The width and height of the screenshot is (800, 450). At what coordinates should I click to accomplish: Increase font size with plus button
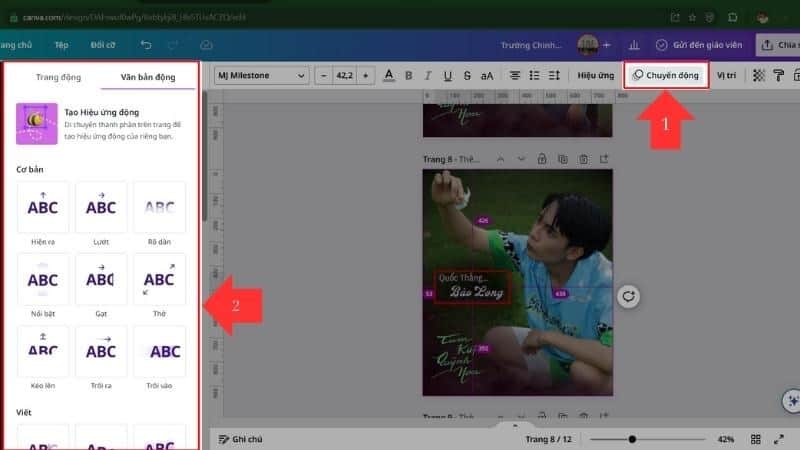click(366, 75)
